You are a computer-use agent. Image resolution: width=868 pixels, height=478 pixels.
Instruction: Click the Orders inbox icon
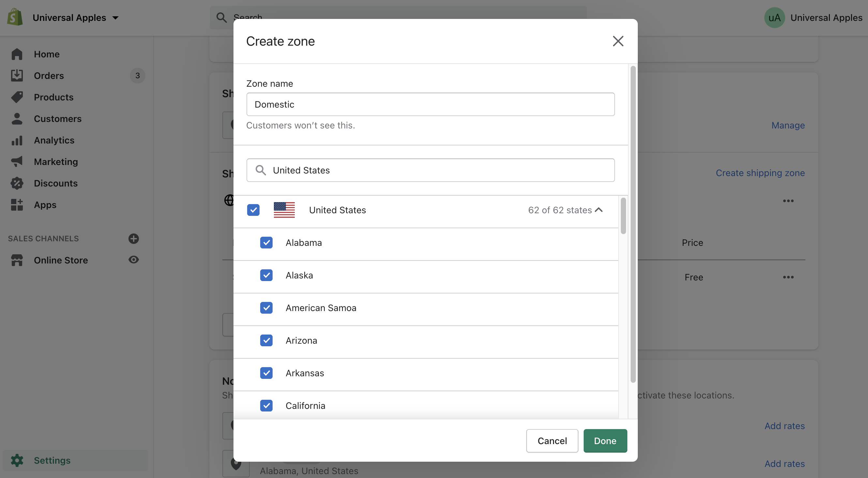pos(17,75)
